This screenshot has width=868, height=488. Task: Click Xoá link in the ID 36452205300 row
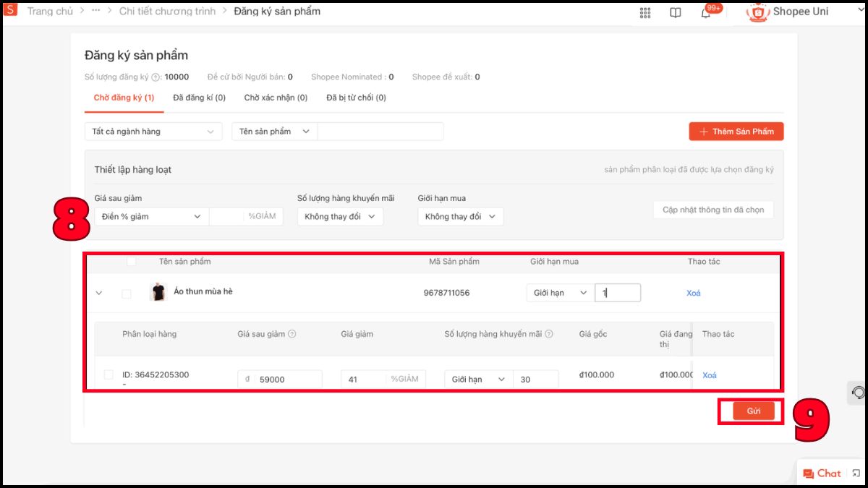(710, 375)
